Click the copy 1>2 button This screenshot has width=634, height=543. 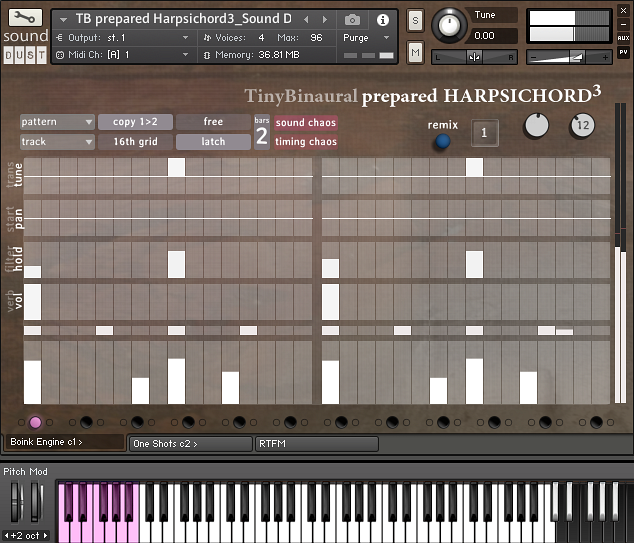pyautogui.click(x=135, y=122)
